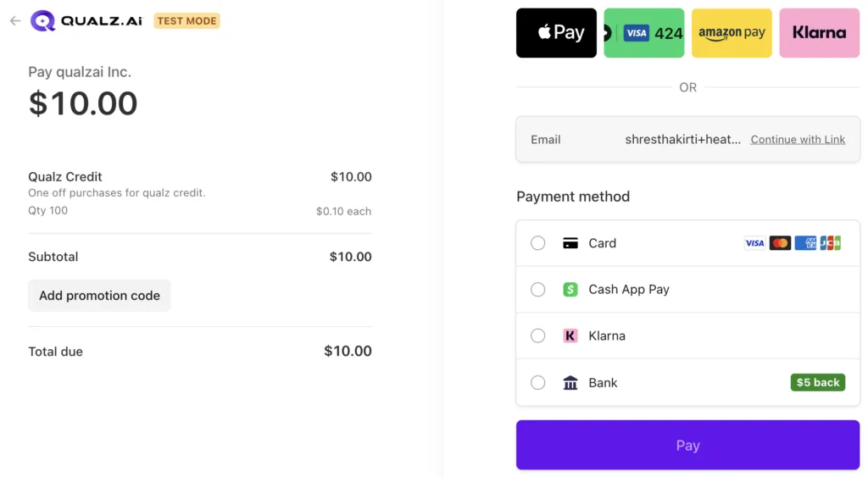Select the Bank radio button

pyautogui.click(x=538, y=383)
